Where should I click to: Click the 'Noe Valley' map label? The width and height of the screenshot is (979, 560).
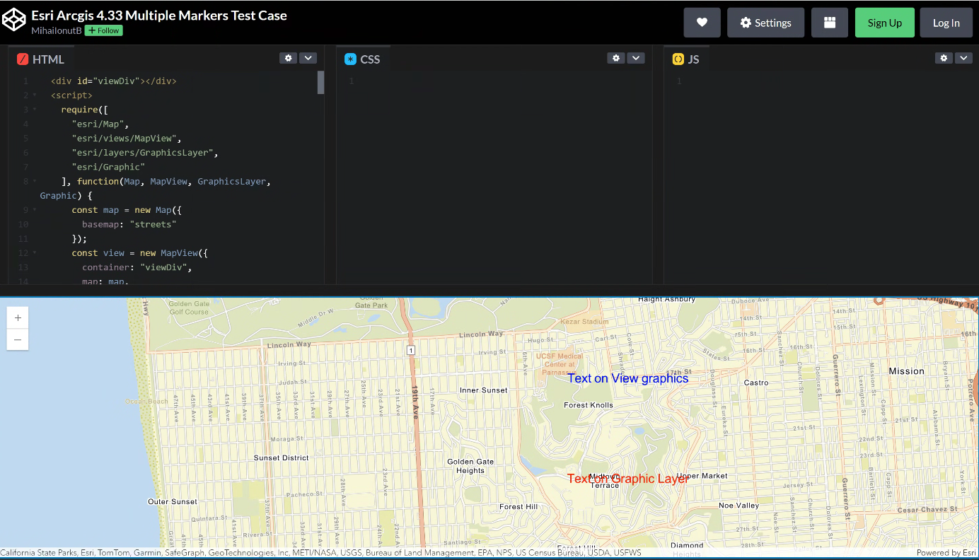(738, 506)
